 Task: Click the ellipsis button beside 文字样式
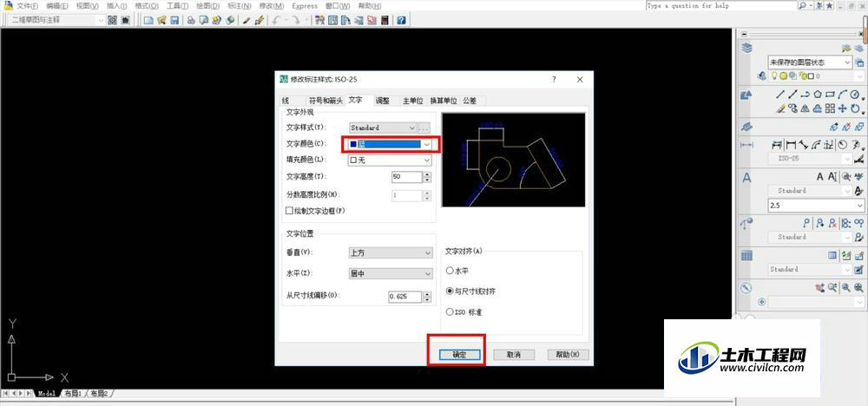point(424,128)
